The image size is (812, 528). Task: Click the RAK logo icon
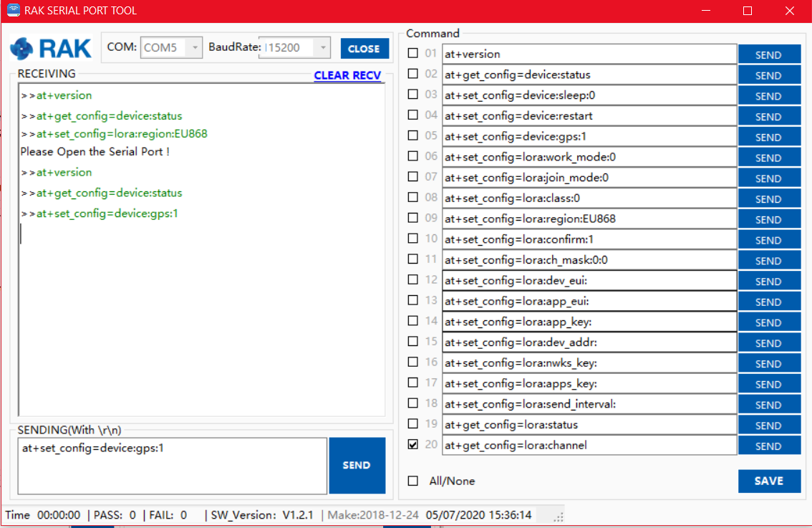click(x=21, y=49)
